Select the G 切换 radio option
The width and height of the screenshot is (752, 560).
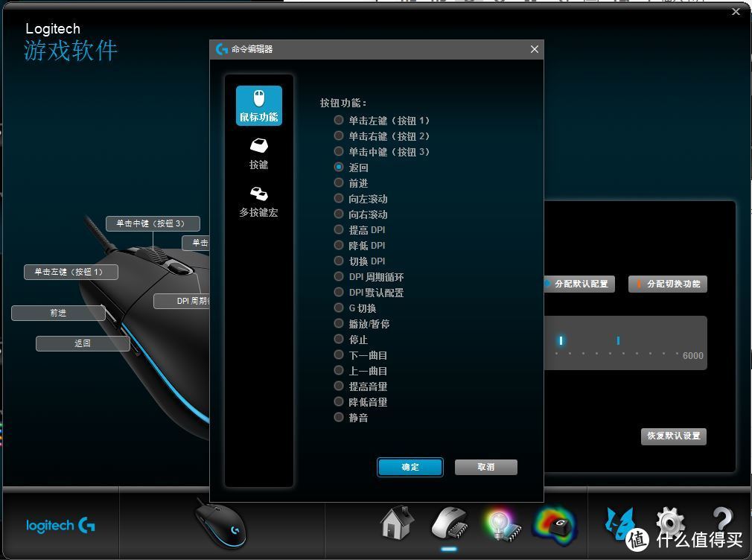coord(339,308)
